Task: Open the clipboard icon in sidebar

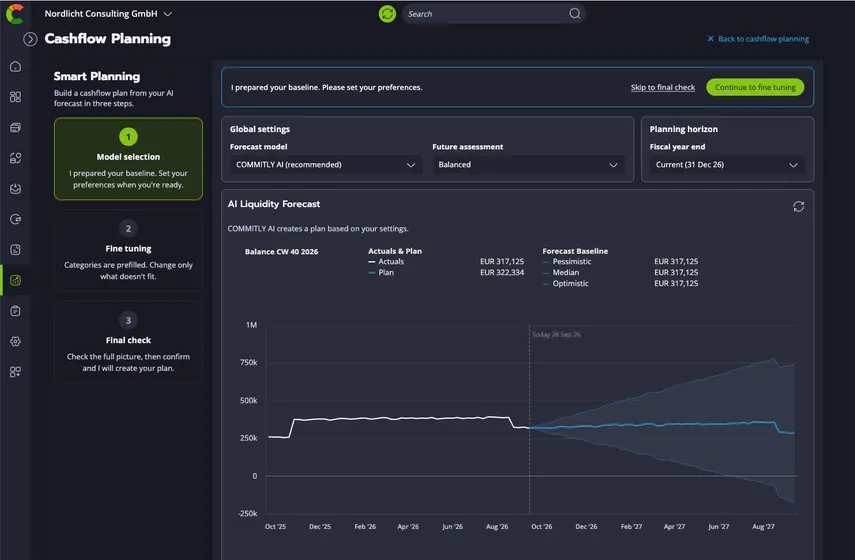Action: (x=15, y=311)
